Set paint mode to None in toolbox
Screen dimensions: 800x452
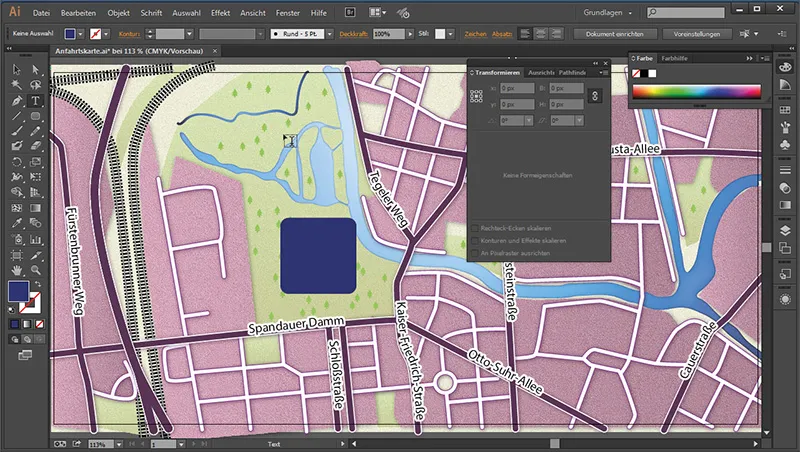(x=39, y=324)
